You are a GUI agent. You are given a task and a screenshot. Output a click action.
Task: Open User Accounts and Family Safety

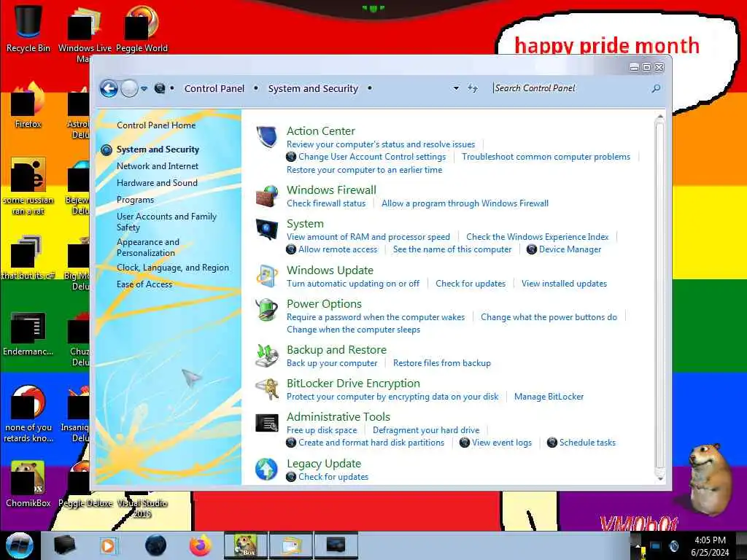point(167,222)
